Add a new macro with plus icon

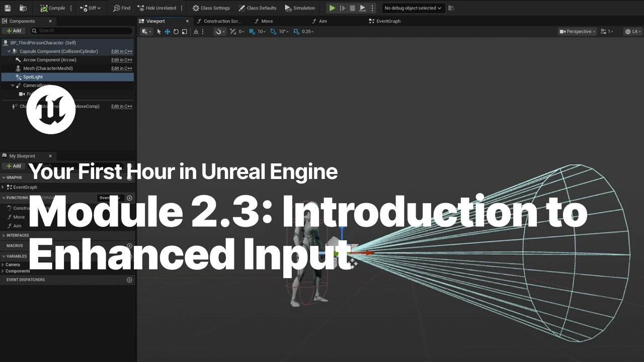pos(129,246)
